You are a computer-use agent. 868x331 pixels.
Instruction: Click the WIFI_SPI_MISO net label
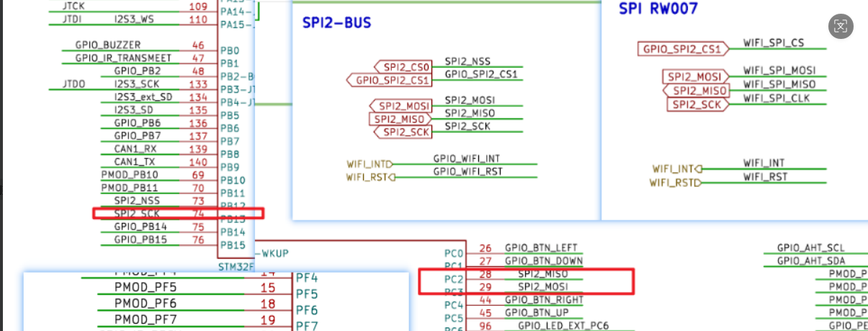pyautogui.click(x=779, y=84)
